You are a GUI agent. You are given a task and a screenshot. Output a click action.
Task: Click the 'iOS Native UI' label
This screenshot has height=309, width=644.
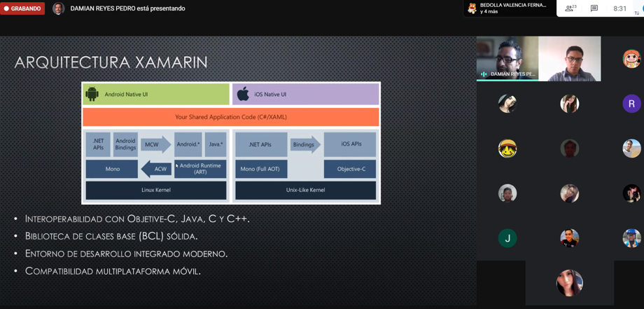pos(270,94)
